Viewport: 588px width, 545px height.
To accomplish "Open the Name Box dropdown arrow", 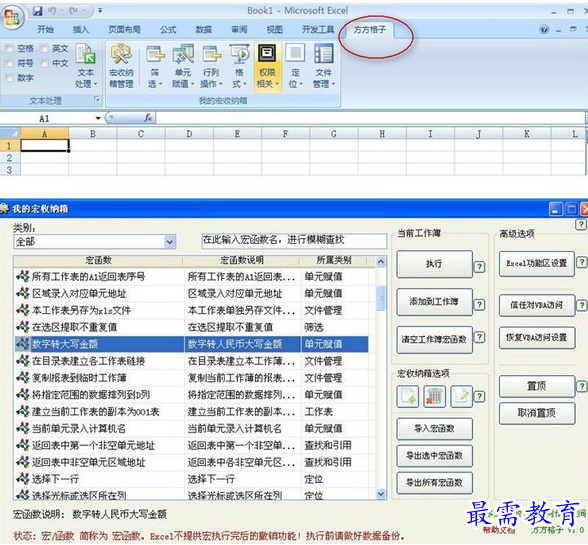I will [98, 119].
